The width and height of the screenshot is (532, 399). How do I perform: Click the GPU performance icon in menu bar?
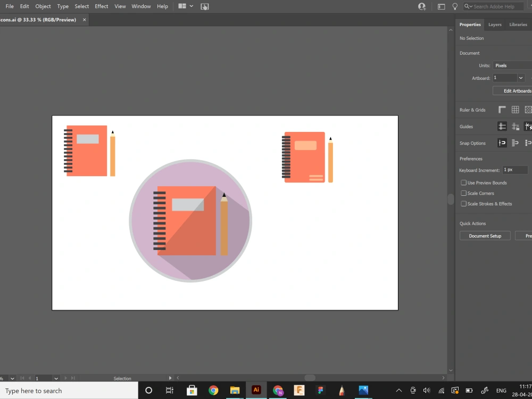pos(205,6)
